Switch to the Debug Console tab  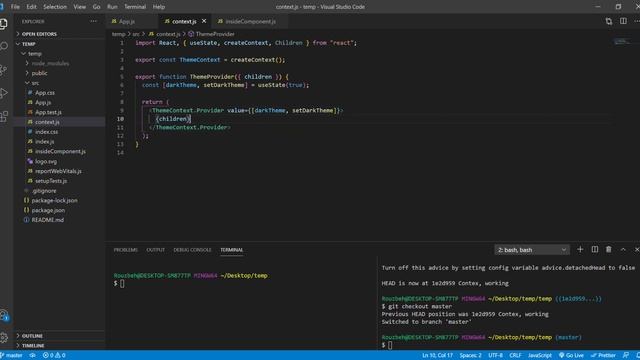tap(192, 250)
